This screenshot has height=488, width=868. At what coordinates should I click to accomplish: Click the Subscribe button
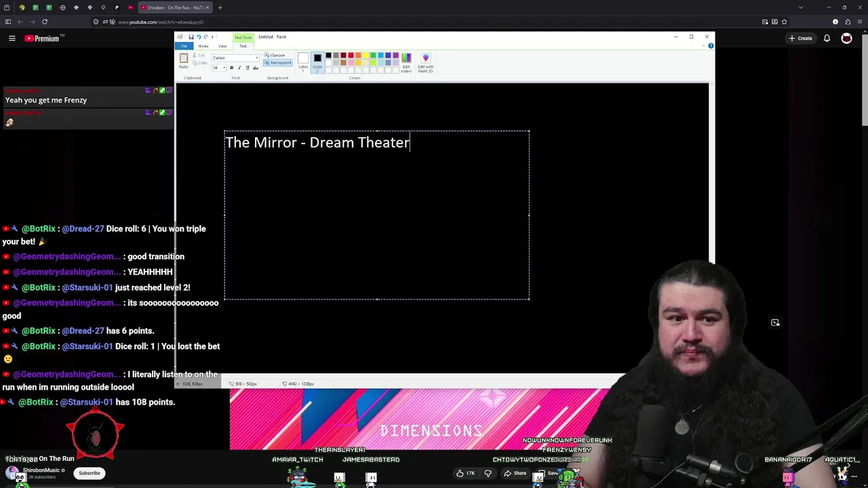click(90, 473)
